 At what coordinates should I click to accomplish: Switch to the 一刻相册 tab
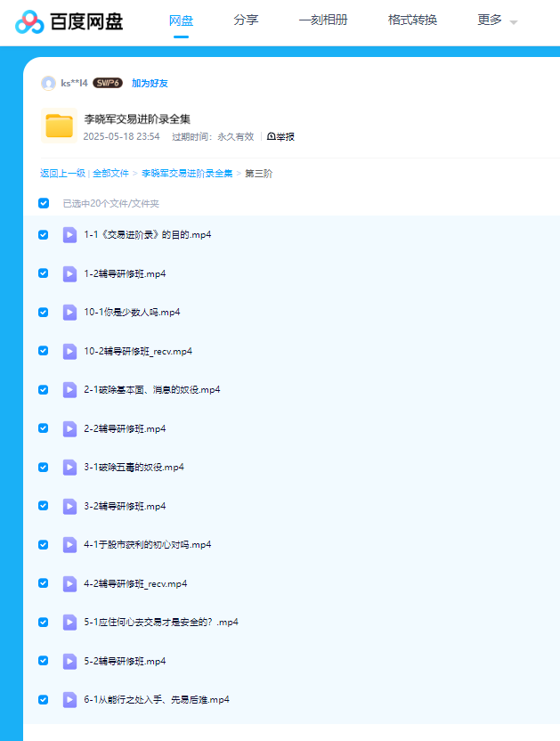tap(323, 20)
